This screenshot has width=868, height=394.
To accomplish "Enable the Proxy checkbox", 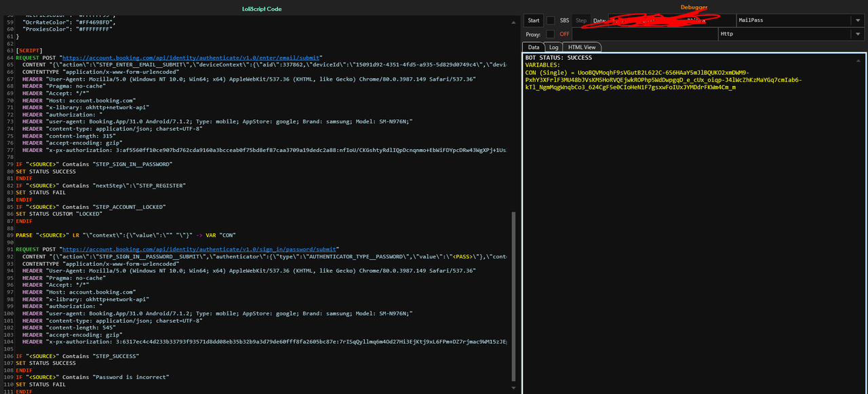I will click(x=551, y=34).
